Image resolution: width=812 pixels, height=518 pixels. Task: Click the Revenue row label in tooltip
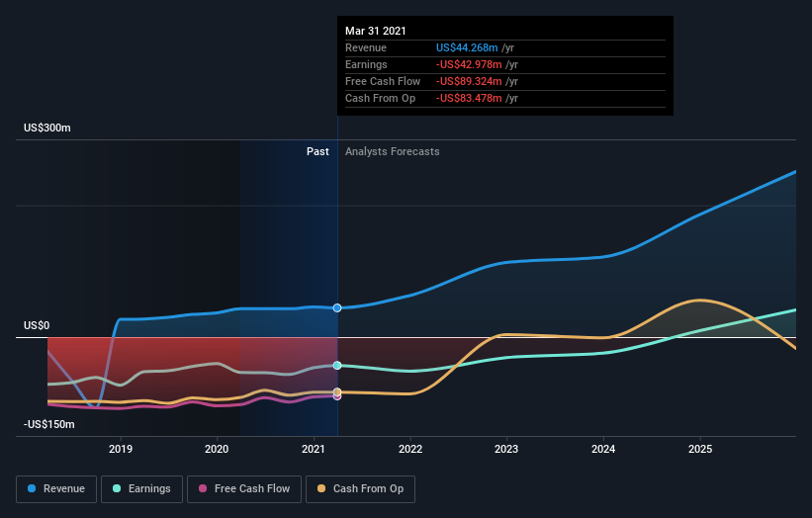(x=366, y=47)
